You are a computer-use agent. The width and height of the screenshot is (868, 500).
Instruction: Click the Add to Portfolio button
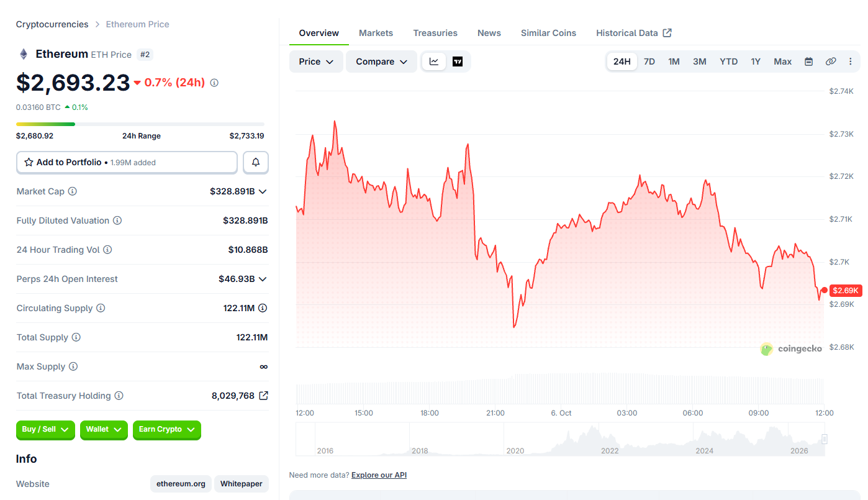[127, 162]
